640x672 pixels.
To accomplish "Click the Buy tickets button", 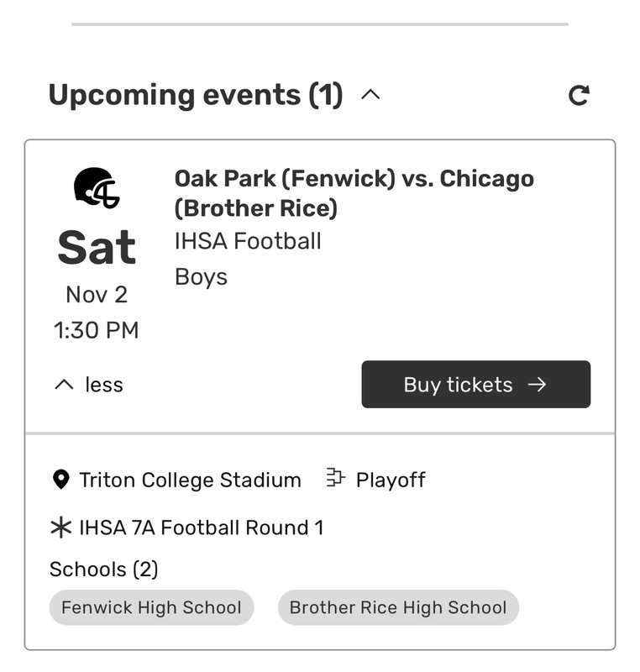I will pos(476,385).
